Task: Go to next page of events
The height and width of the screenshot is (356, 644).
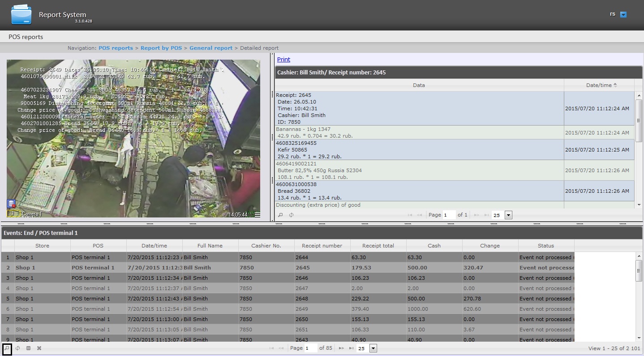Action: [x=341, y=348]
